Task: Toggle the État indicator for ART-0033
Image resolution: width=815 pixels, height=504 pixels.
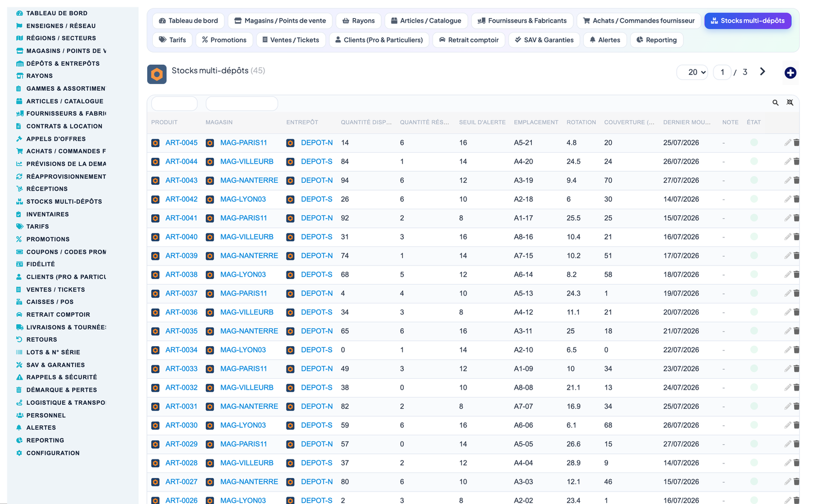Action: (754, 369)
